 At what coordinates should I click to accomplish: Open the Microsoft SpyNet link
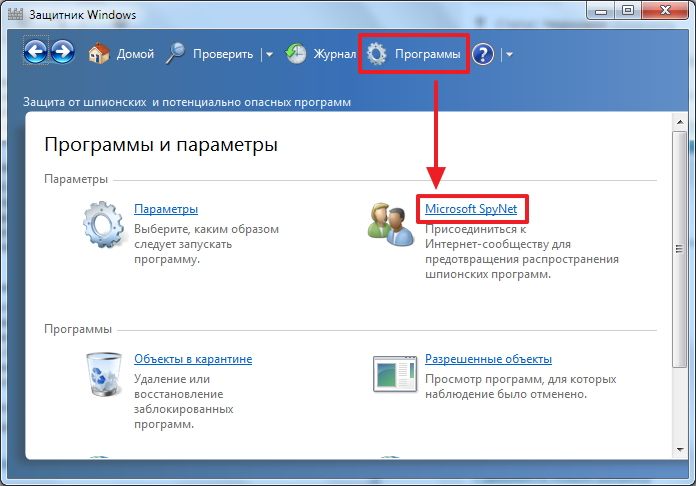click(x=472, y=209)
